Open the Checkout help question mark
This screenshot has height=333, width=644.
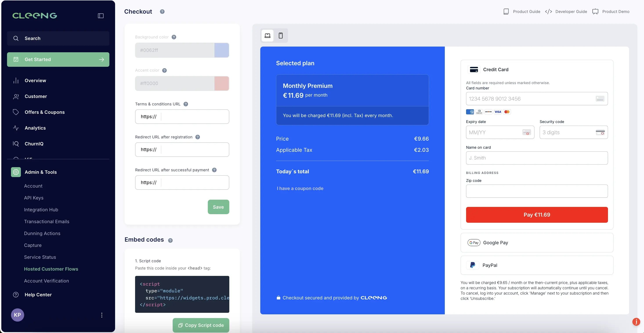(162, 11)
